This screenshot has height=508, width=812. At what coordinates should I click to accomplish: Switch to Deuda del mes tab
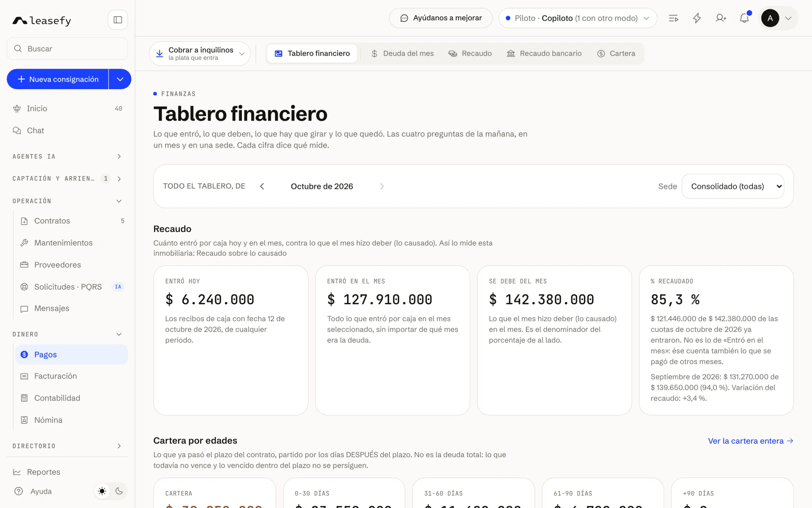point(402,54)
